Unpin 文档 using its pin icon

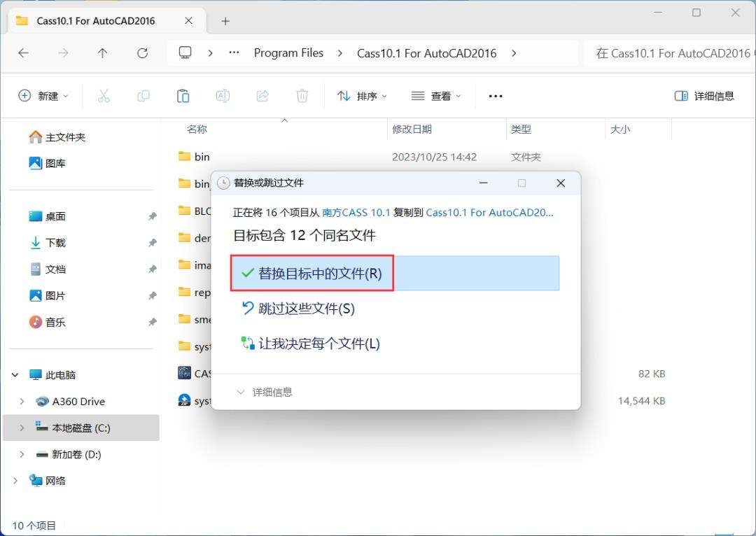(153, 269)
